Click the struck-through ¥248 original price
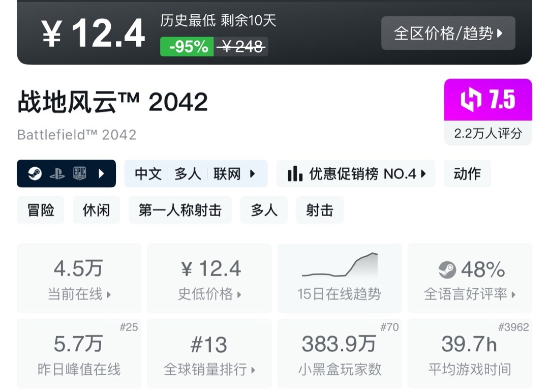The height and width of the screenshot is (392, 549). [240, 47]
